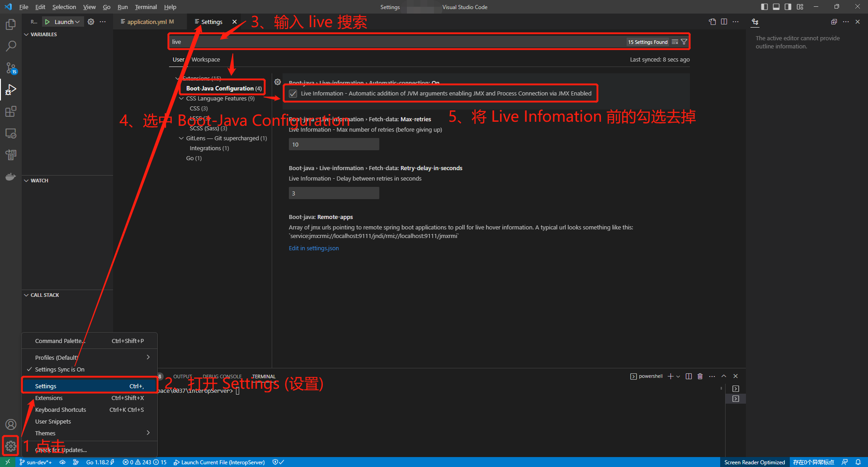The width and height of the screenshot is (868, 467).
Task: Select Go (1) in settings tree
Action: pos(194,158)
